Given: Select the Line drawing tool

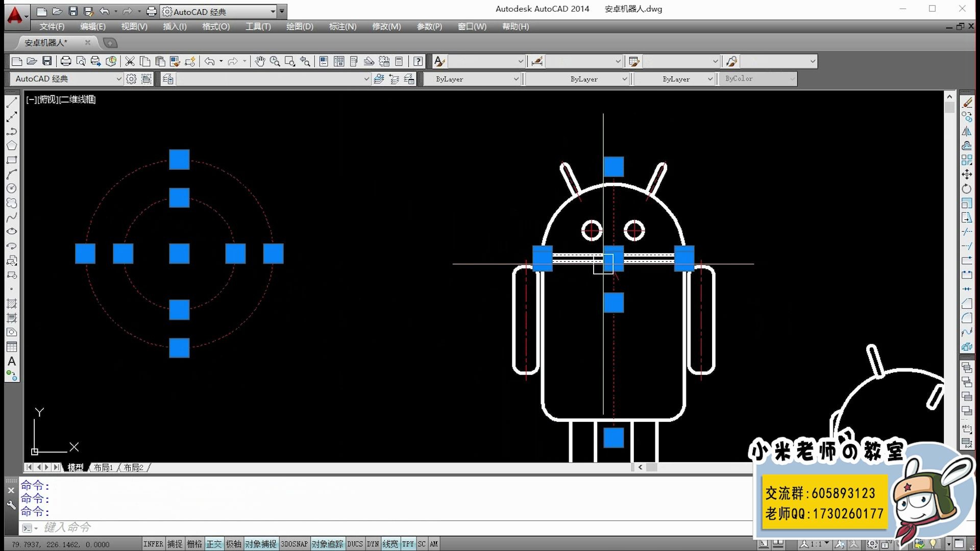Looking at the screenshot, I should tap(12, 103).
